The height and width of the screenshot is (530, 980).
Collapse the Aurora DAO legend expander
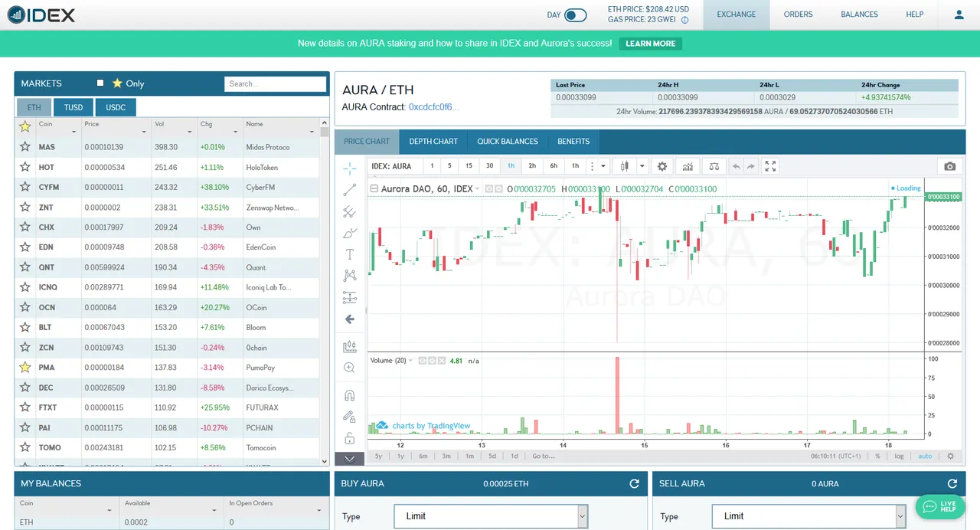click(x=374, y=188)
